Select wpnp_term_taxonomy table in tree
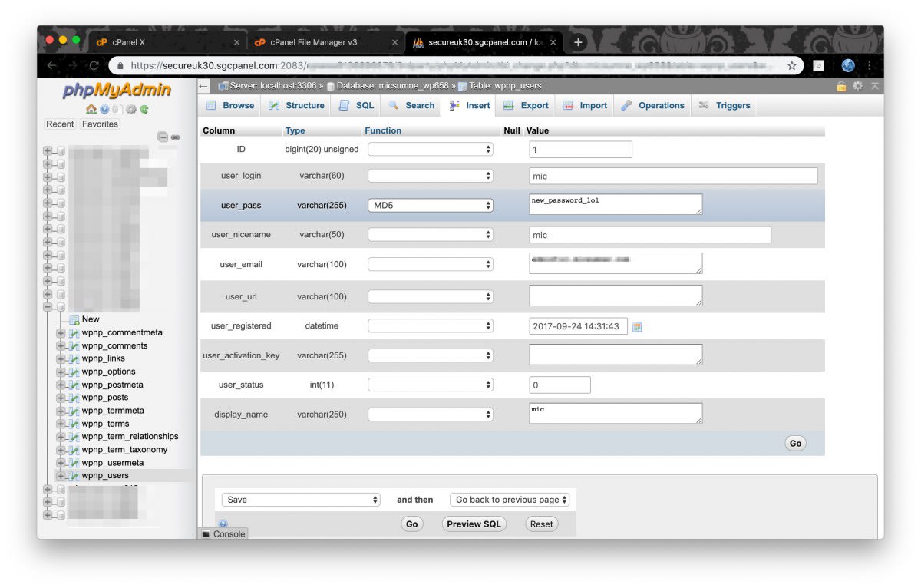Viewport: 921px width, 588px height. pos(124,450)
